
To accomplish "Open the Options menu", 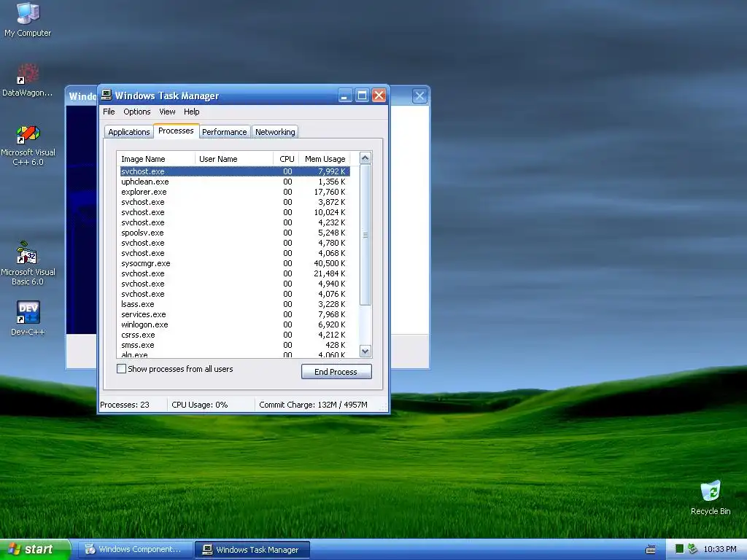I will (x=136, y=112).
